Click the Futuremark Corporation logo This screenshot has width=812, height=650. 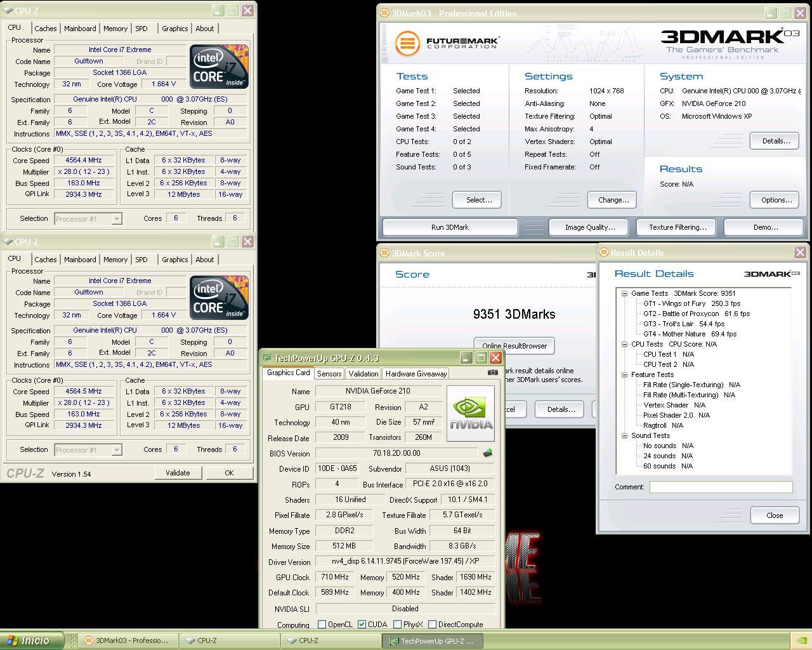447,44
